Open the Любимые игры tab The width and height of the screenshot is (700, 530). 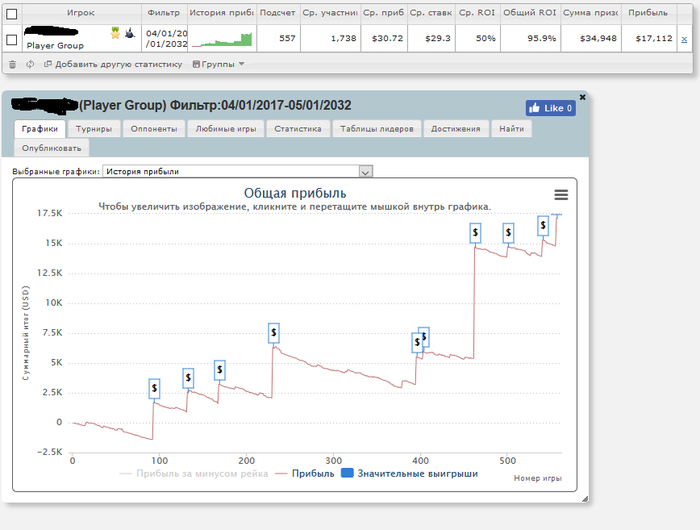(x=226, y=129)
